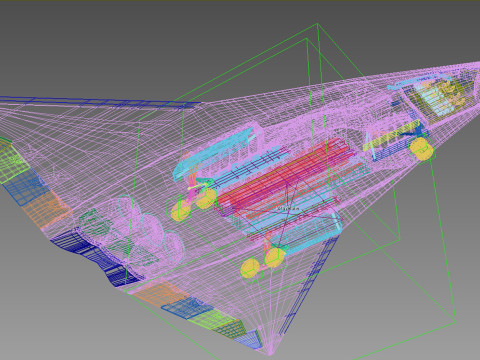
Task: Select the outermost yellow wheel of upper main gear
Action: tap(180, 210)
